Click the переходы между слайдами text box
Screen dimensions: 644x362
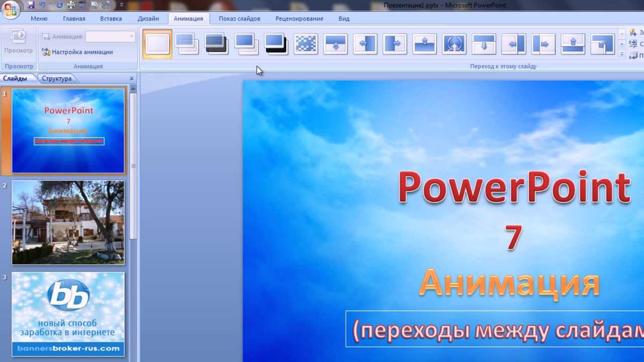pyautogui.click(x=495, y=329)
